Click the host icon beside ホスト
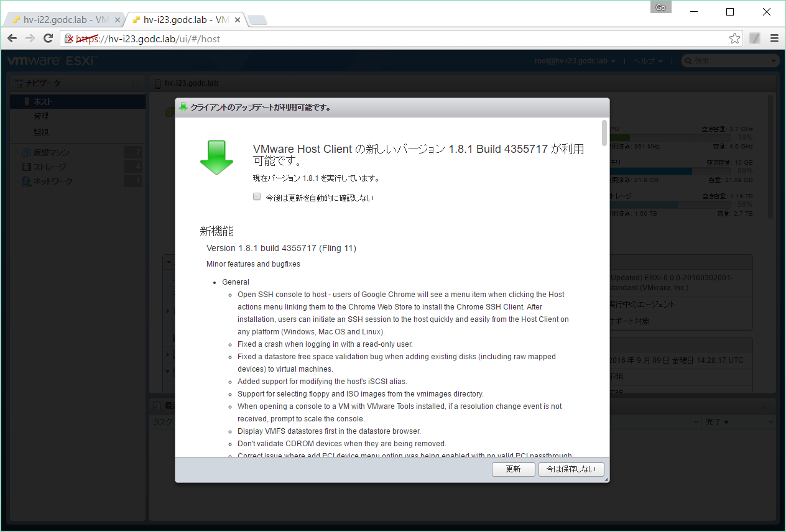Image resolution: width=786 pixels, height=532 pixels. coord(27,101)
